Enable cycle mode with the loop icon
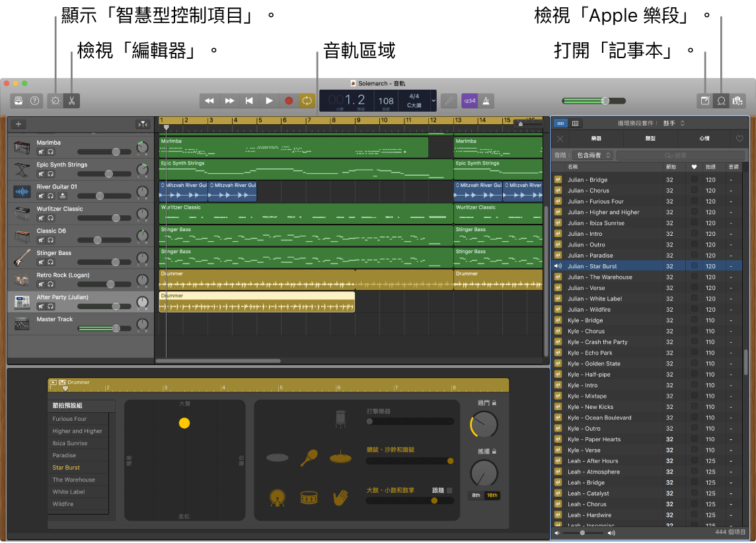Viewport: 756px width, 543px height. (x=307, y=100)
